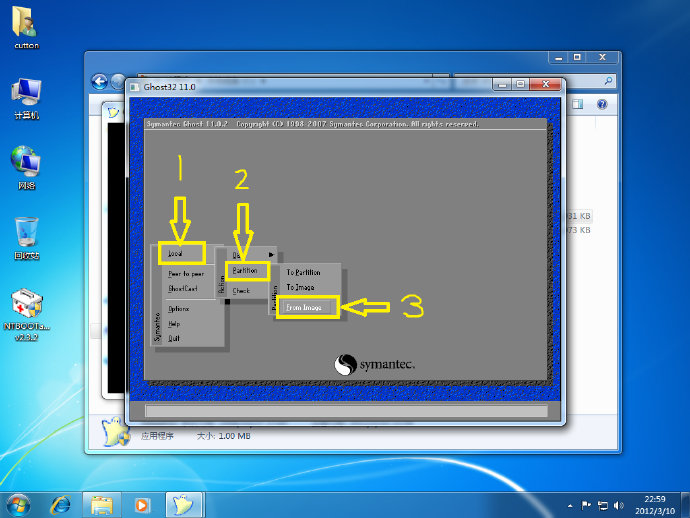Click the 大小: 1.00 MB details text
The image size is (690, 518).
(224, 436)
